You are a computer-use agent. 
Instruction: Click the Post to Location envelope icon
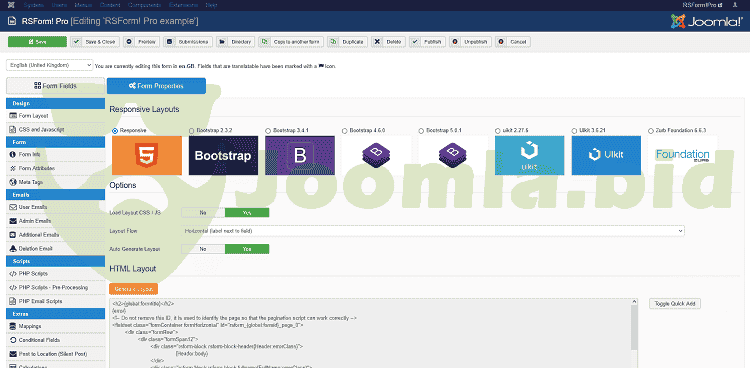(12, 354)
